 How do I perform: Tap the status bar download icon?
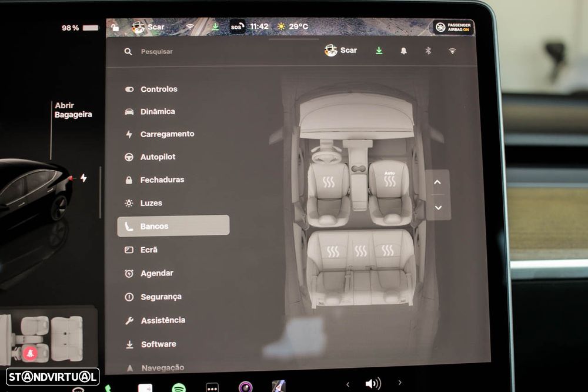click(x=215, y=26)
